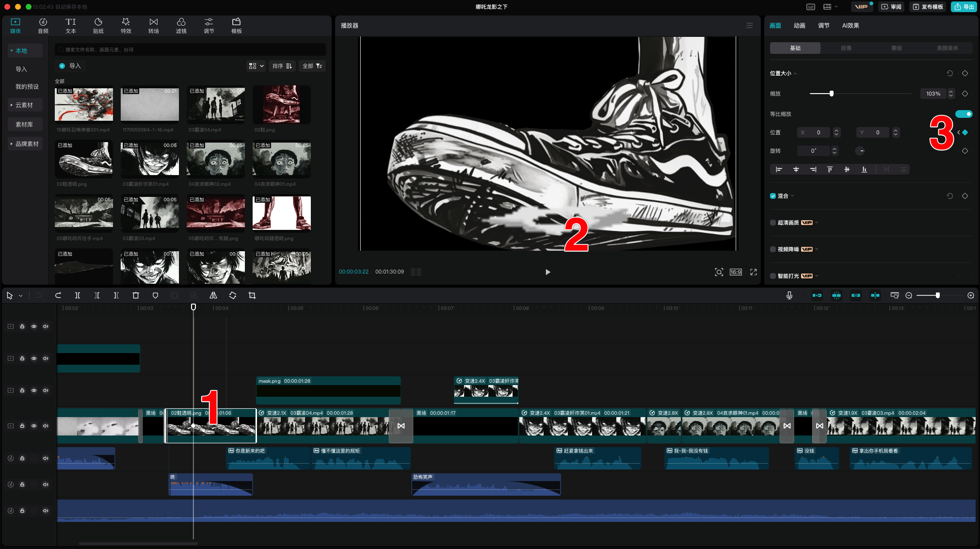
Task: Expand the 品牌素材 tree item
Action: pyautogui.click(x=12, y=144)
